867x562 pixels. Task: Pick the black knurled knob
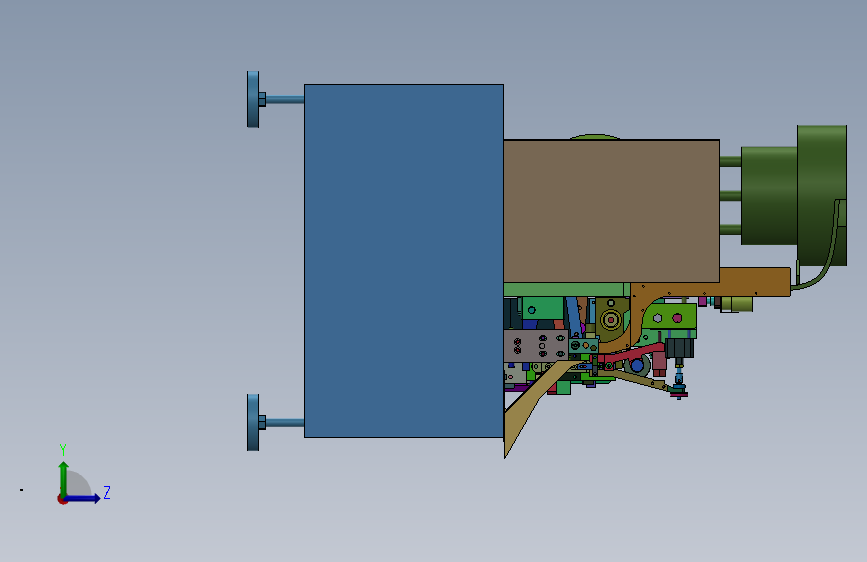[678, 348]
